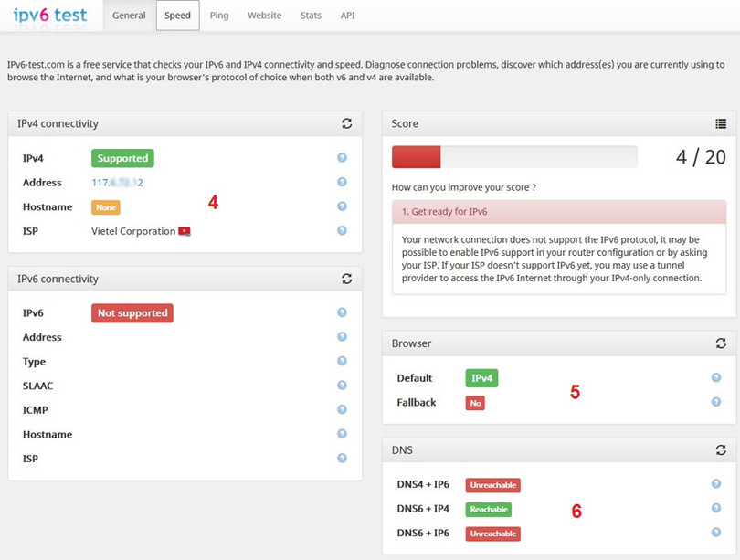Click help icon beside IPv4 ISP row
Image resolution: width=740 pixels, height=560 pixels.
(x=342, y=231)
